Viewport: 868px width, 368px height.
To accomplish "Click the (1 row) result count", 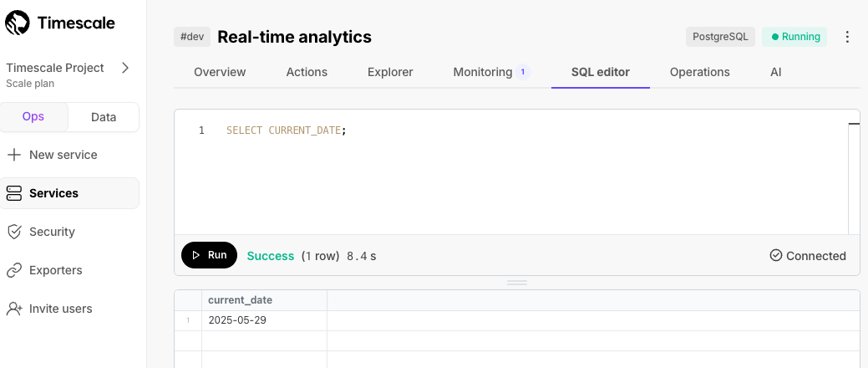I will pos(320,256).
